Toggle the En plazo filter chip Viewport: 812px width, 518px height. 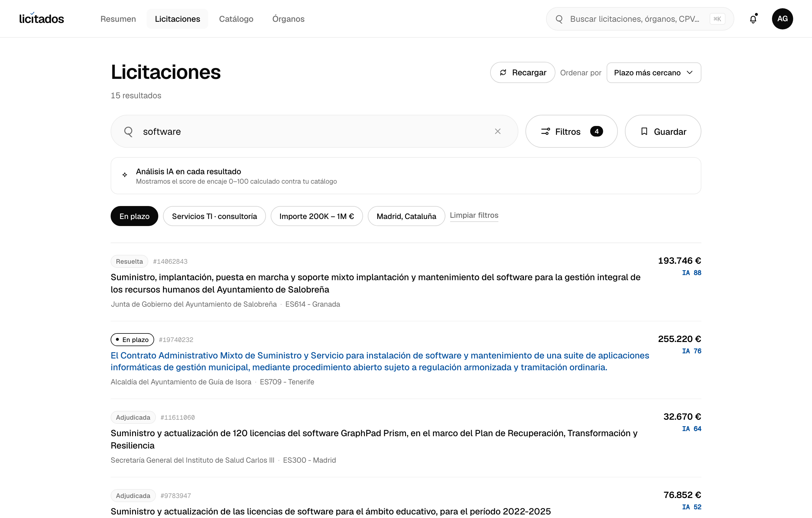(134, 216)
